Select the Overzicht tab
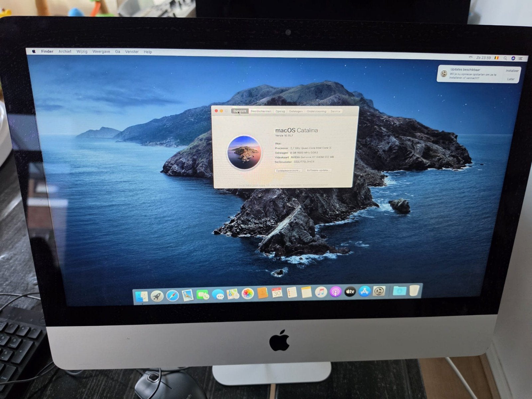532x399 pixels. (240, 111)
